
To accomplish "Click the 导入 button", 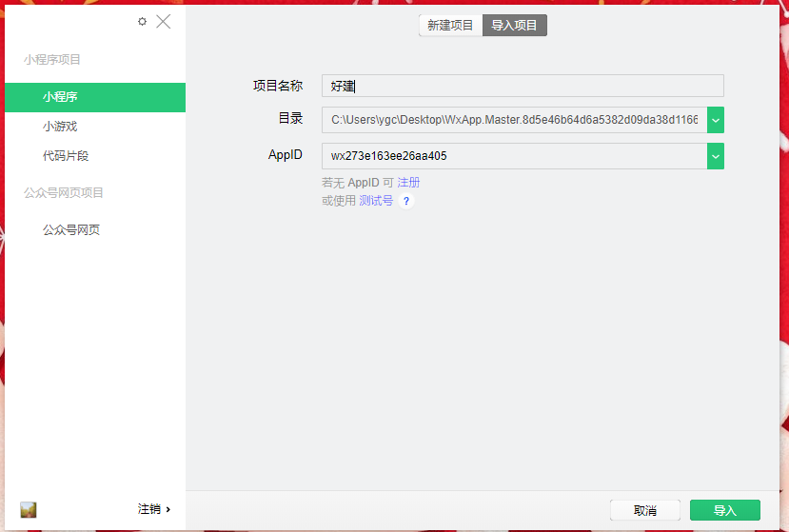I will pos(725,510).
